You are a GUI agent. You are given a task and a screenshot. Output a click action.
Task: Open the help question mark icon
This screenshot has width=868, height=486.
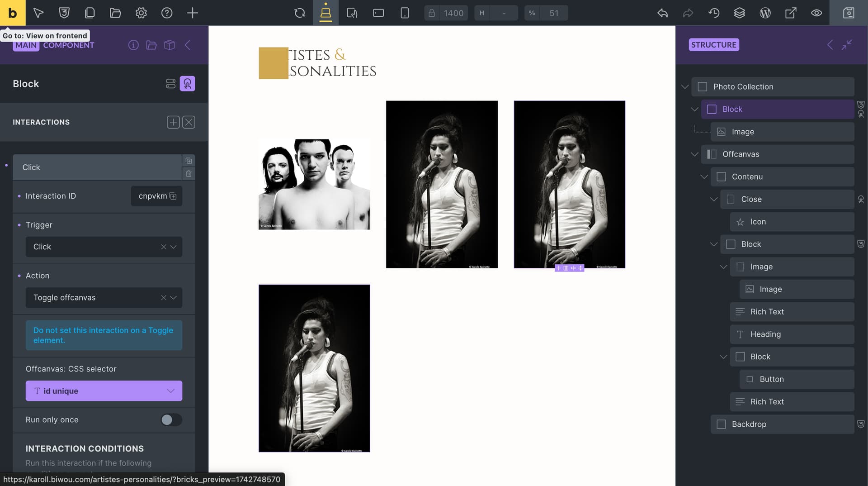[167, 13]
